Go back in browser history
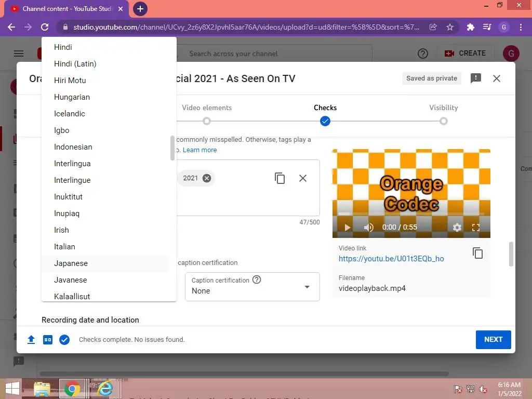 coord(11,27)
